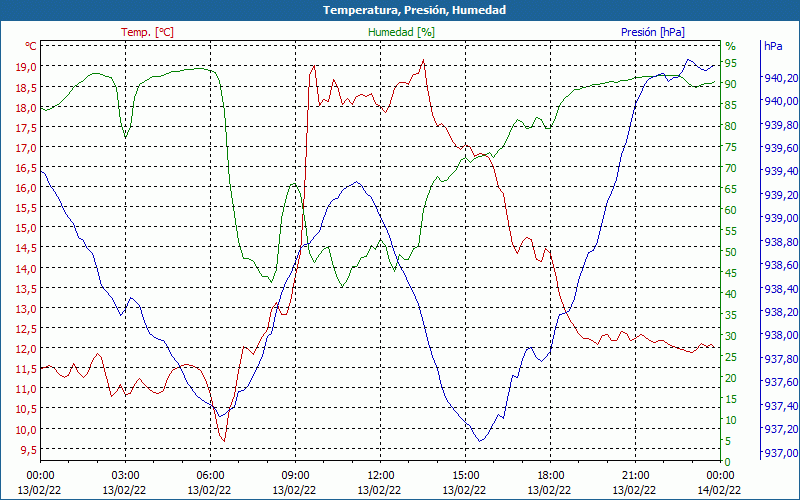800x500 pixels.
Task: Pick the 939,20 pressure axis label
Action: [x=781, y=195]
